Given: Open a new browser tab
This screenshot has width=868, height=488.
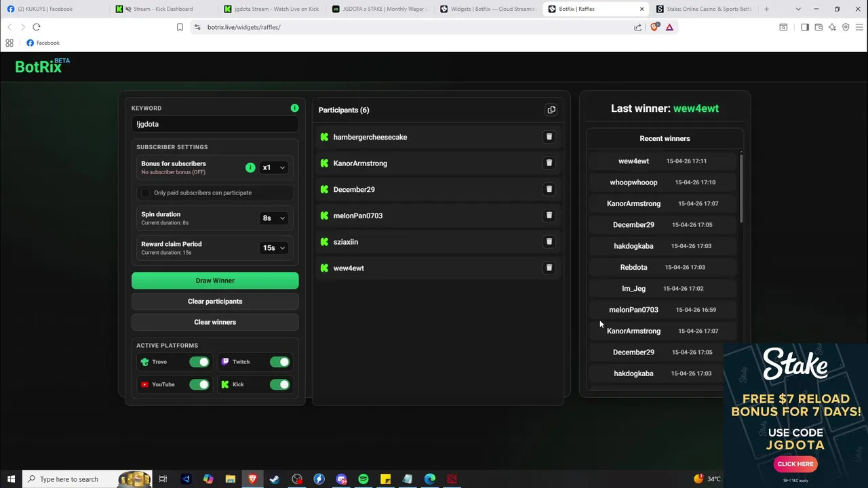Looking at the screenshot, I should click(766, 9).
